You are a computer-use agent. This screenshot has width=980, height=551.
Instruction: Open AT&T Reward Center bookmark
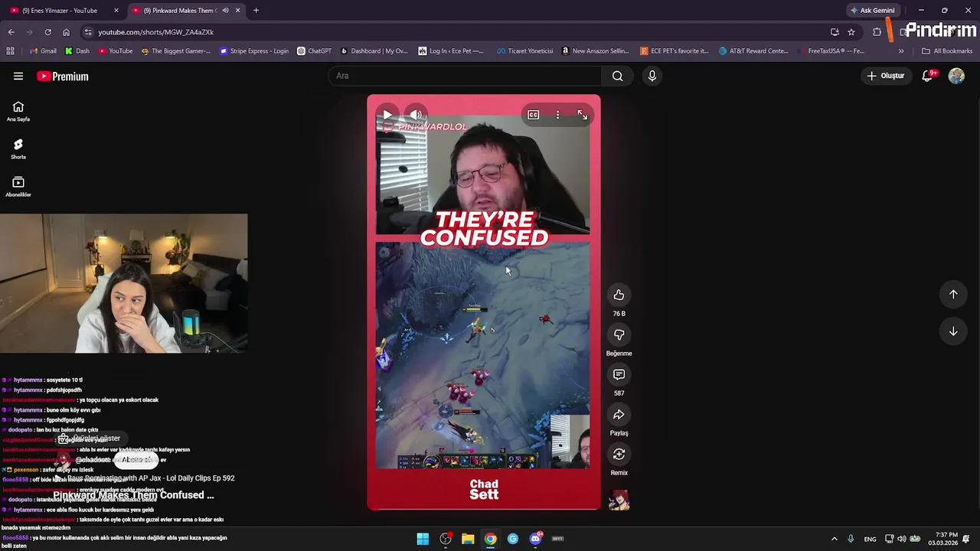pyautogui.click(x=754, y=51)
